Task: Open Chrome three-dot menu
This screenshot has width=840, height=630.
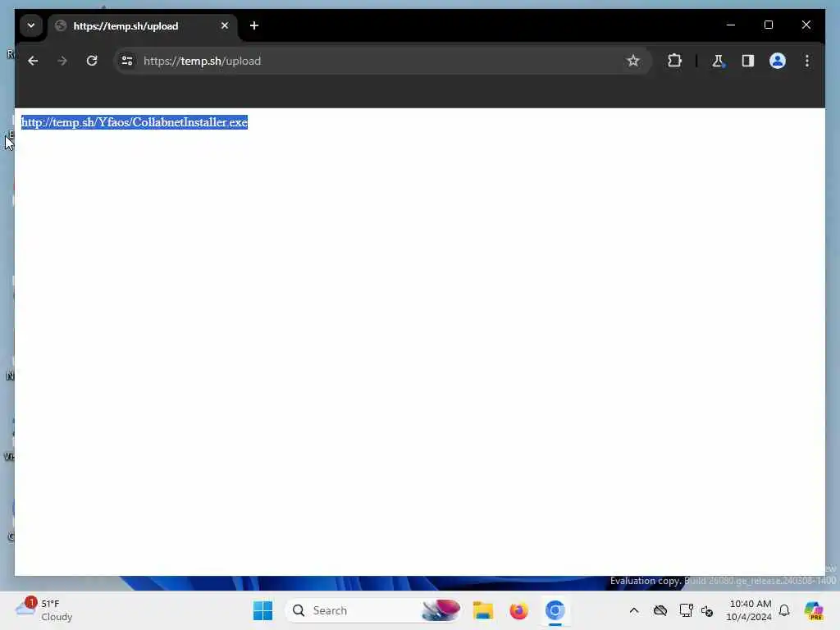Action: pyautogui.click(x=807, y=61)
